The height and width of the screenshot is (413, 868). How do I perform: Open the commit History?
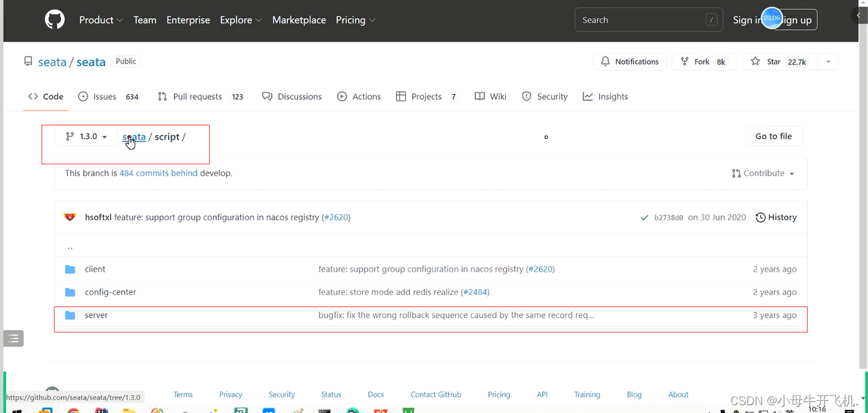776,218
